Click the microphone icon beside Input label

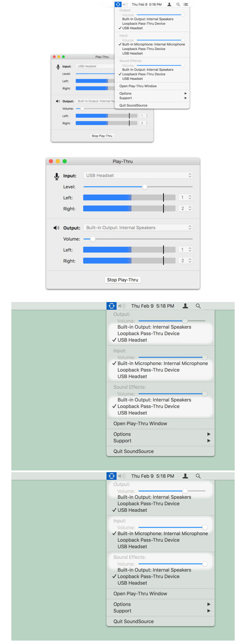pyautogui.click(x=57, y=176)
